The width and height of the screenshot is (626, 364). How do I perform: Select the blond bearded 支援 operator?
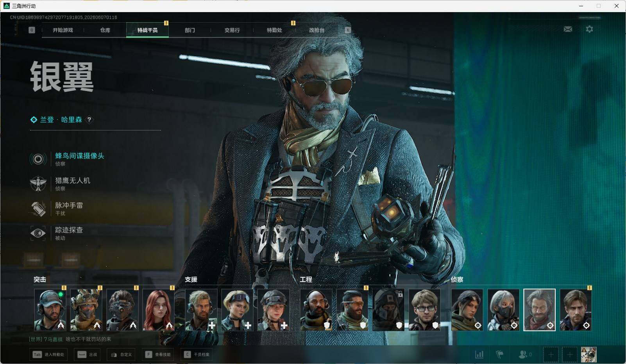(x=201, y=310)
